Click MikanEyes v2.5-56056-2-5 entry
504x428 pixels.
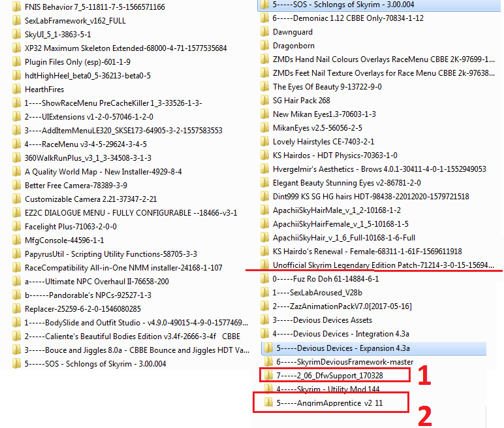point(317,128)
